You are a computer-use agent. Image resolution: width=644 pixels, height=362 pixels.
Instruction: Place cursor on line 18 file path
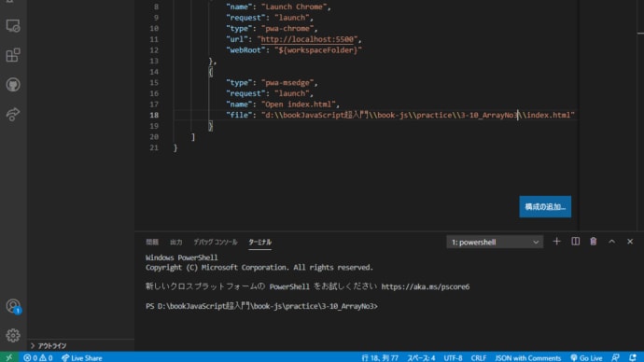click(418, 115)
